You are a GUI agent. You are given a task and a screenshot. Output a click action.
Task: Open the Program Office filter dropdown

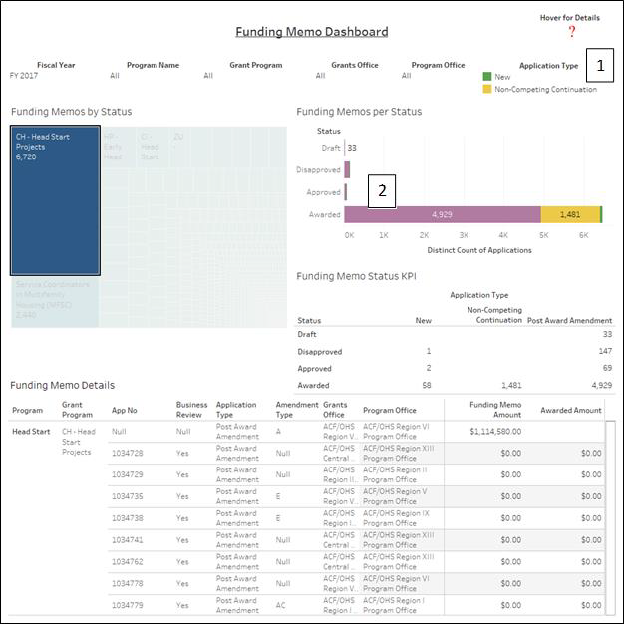(438, 76)
